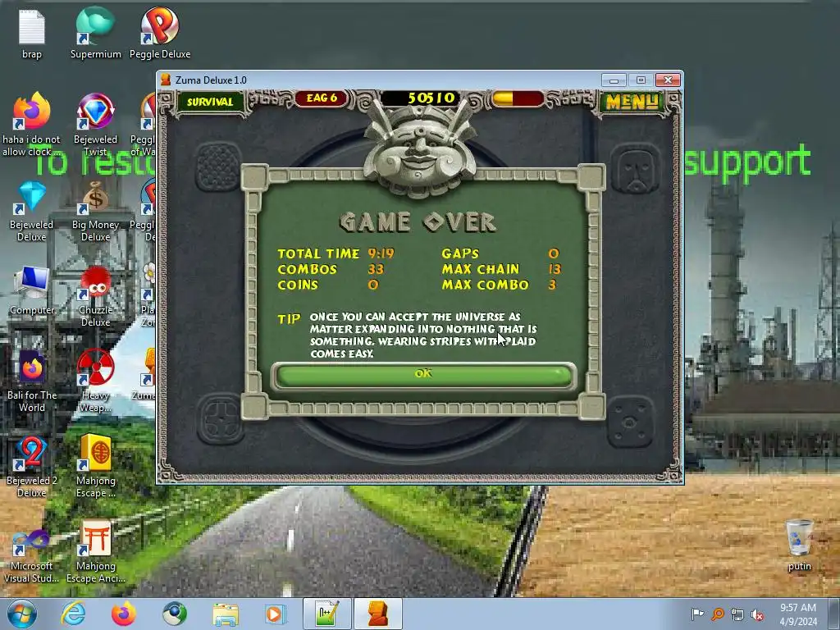Open Bejeweled Deluxe desktop icon
Image resolution: width=840 pixels, height=630 pixels.
(x=32, y=211)
